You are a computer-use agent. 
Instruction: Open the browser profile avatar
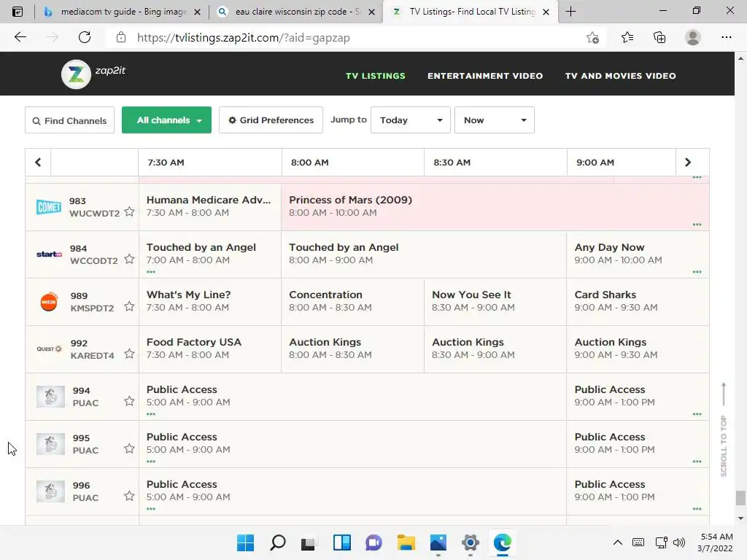point(693,37)
